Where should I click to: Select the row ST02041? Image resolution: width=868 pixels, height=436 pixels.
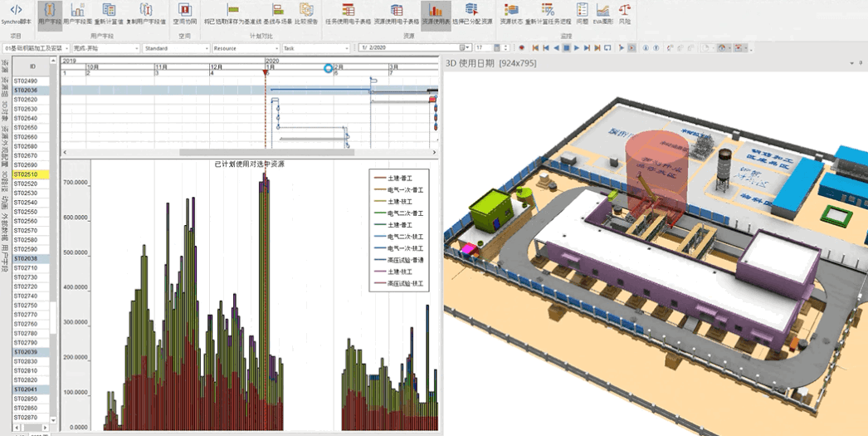click(x=31, y=389)
